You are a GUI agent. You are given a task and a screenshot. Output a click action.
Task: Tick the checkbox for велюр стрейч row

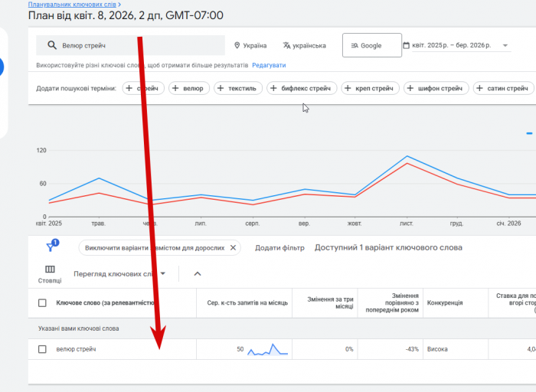42,349
